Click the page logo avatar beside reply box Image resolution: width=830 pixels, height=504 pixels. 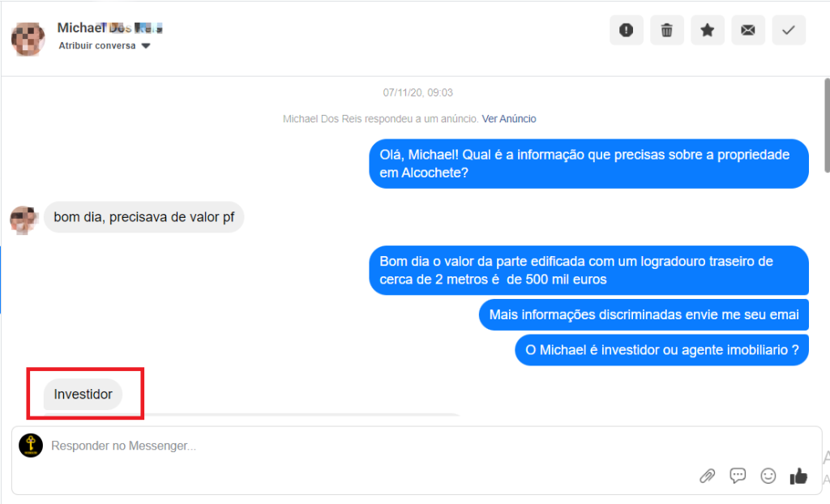31,445
